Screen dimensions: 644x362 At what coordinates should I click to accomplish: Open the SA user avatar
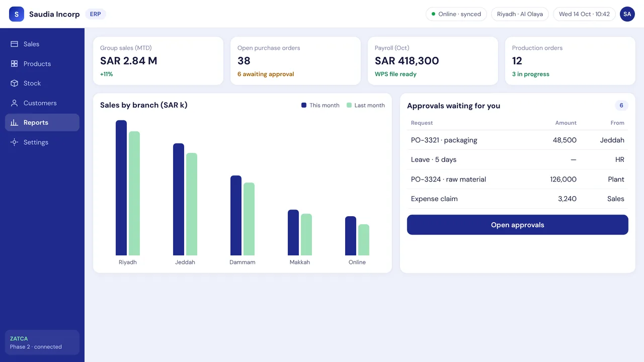[x=627, y=14]
